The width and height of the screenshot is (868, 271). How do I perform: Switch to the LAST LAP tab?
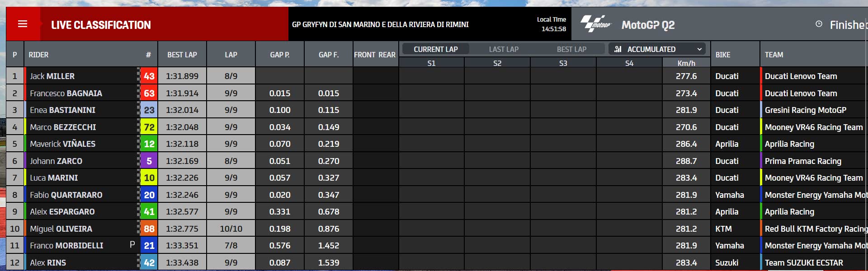click(x=504, y=49)
